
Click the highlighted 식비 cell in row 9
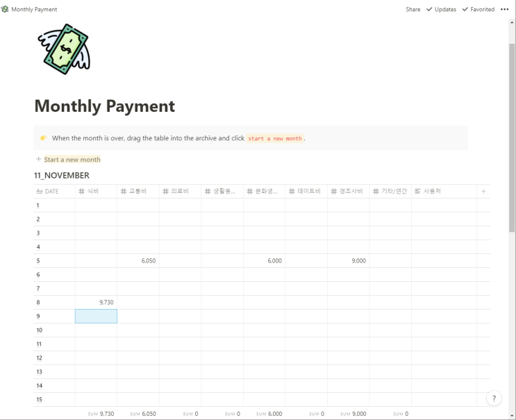click(x=96, y=316)
